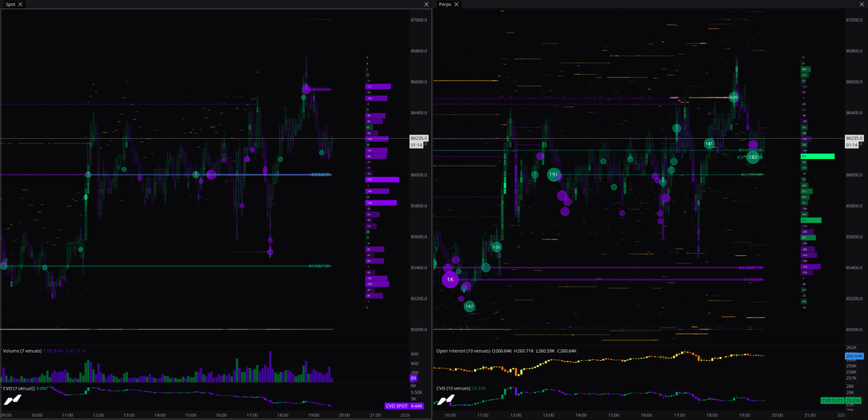This screenshot has width=868, height=420.
Task: Select the 191 green bubble in Perps
Action: click(x=554, y=174)
